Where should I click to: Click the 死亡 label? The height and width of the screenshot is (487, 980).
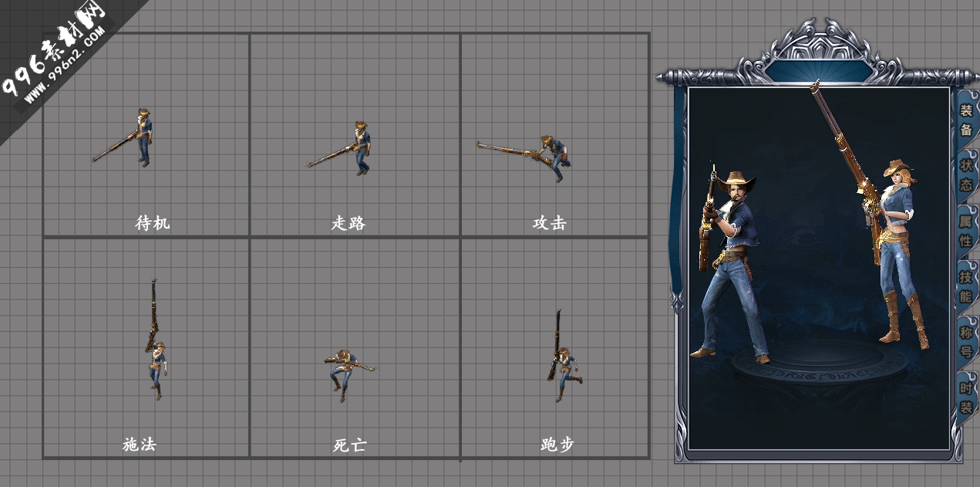pos(350,445)
